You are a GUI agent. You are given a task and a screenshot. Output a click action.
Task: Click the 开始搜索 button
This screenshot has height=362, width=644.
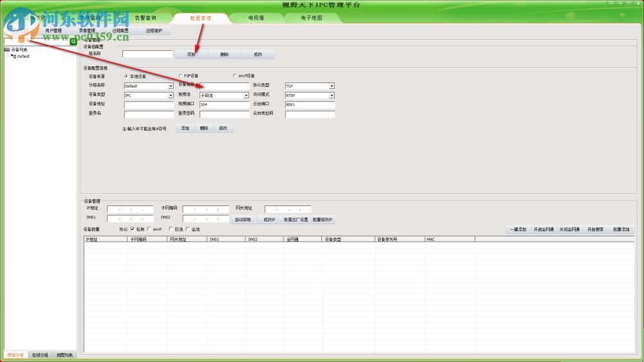click(596, 229)
